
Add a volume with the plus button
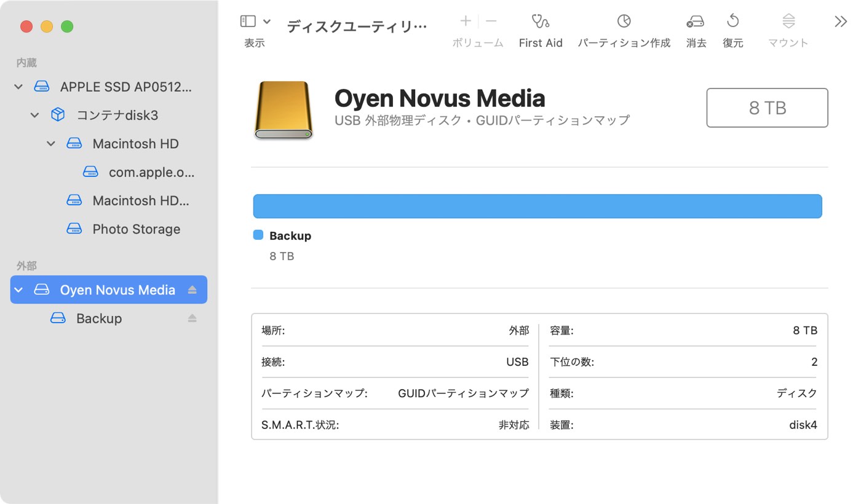[x=466, y=22]
